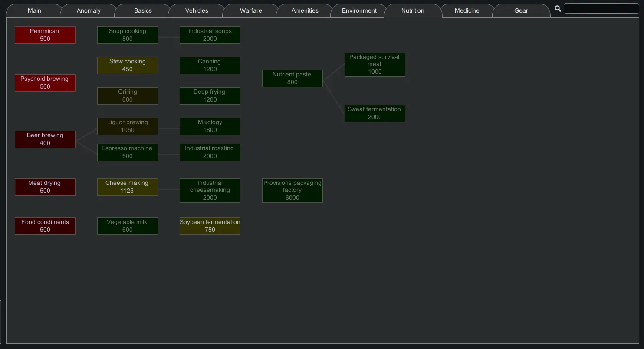Viewport: 644px width, 349px height.
Task: Select Packaged survival meal research
Action: pos(375,64)
